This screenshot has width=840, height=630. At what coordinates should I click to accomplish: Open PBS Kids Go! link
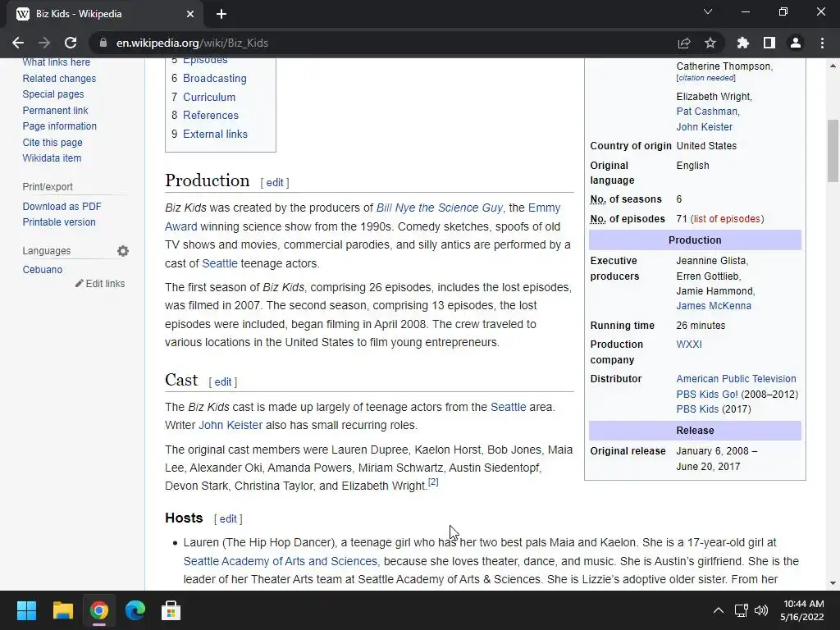coord(707,395)
